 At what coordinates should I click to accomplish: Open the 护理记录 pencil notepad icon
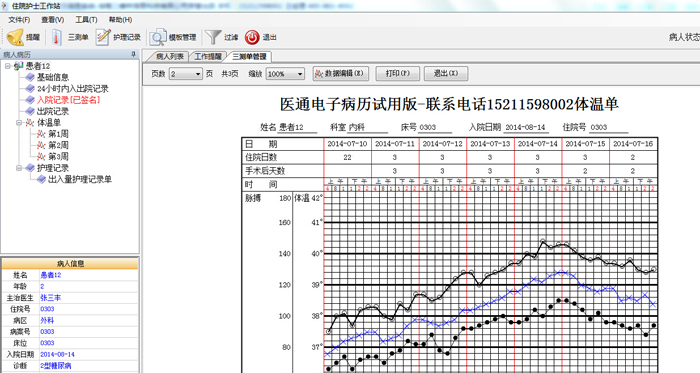click(x=103, y=37)
